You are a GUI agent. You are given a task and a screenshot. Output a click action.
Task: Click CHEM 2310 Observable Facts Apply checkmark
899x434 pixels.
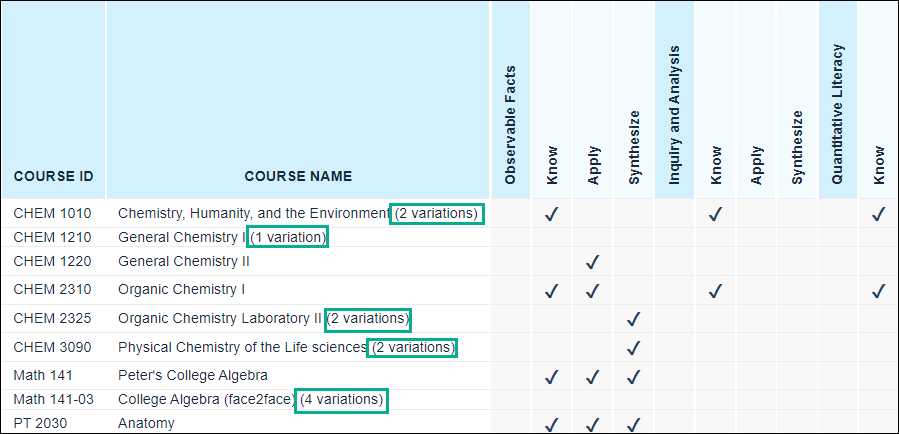[592, 291]
